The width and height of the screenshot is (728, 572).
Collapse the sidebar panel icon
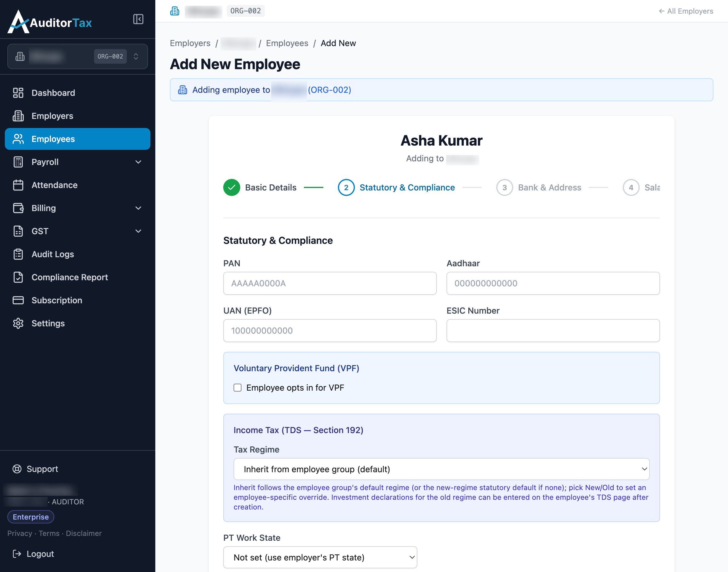138,19
